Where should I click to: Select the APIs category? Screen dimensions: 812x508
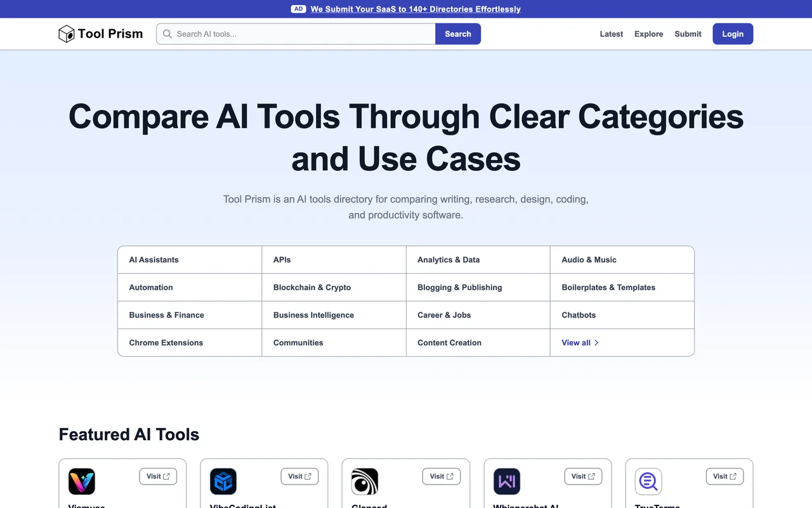pos(334,260)
